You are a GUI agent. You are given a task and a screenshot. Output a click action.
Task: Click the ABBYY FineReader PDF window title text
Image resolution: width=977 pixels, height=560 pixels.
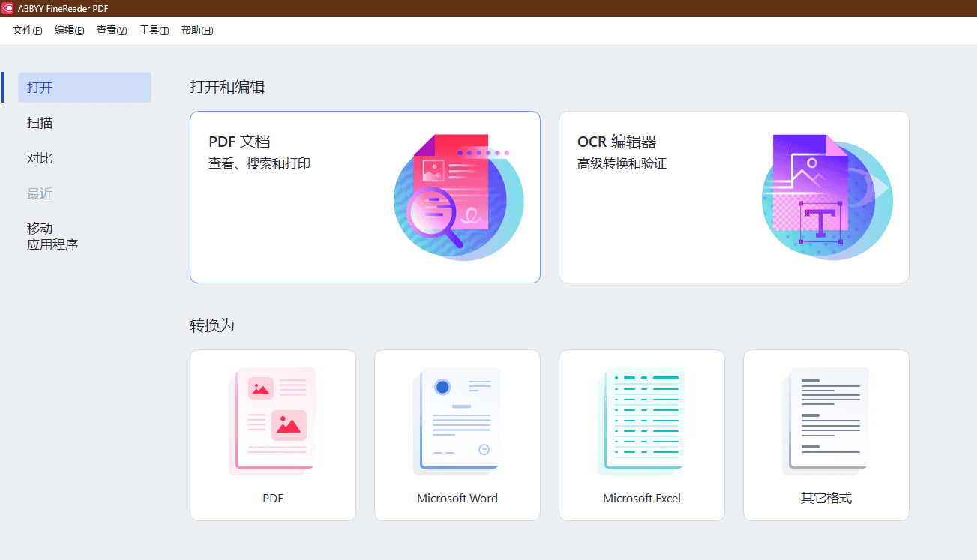coord(63,8)
